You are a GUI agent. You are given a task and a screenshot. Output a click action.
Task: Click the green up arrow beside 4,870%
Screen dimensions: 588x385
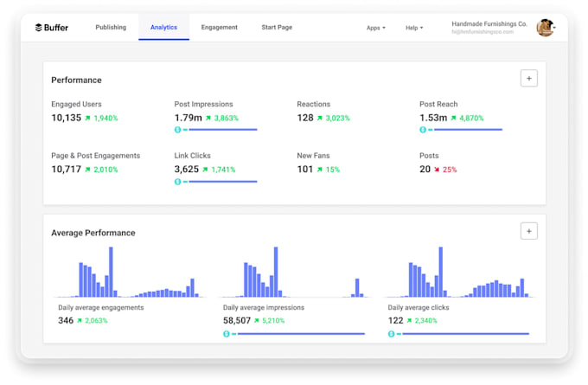pos(453,118)
